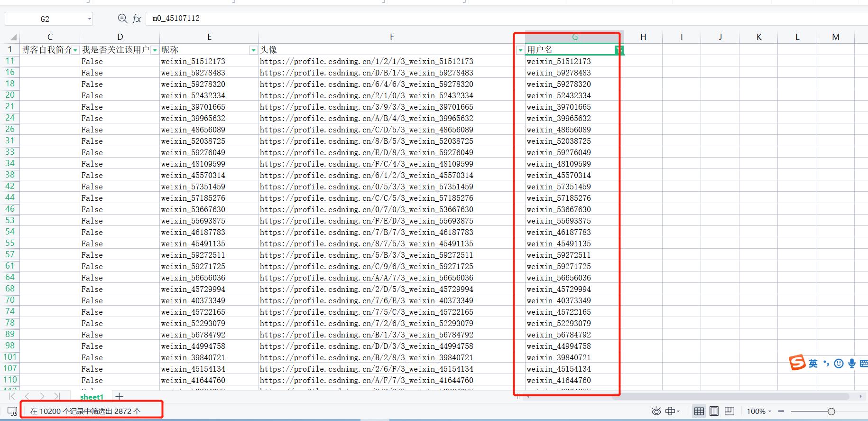Select column M header
The image size is (868, 421).
[836, 37]
